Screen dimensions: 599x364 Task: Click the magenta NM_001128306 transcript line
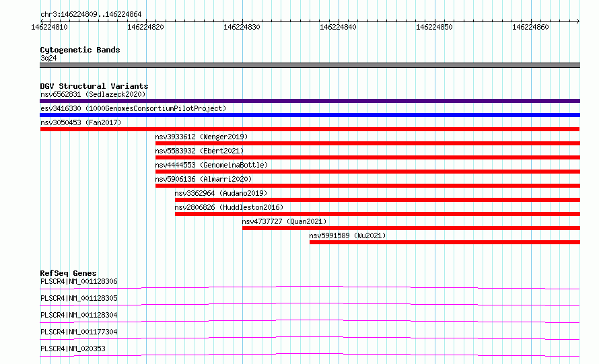(310, 287)
